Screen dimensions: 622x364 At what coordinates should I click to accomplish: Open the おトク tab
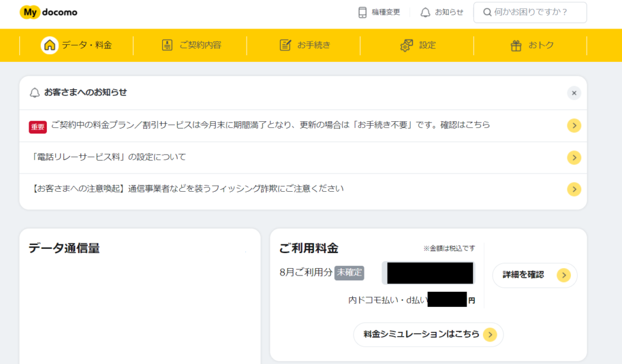coord(530,45)
